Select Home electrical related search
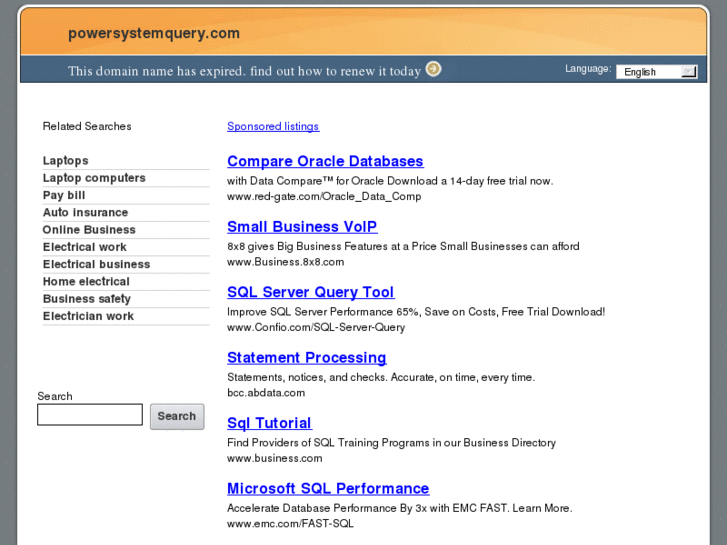 pos(86,282)
